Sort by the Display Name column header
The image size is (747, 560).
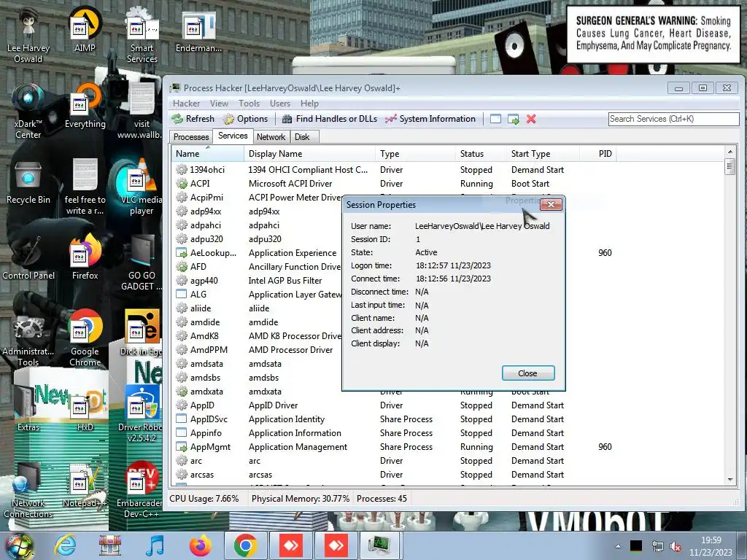coord(309,154)
